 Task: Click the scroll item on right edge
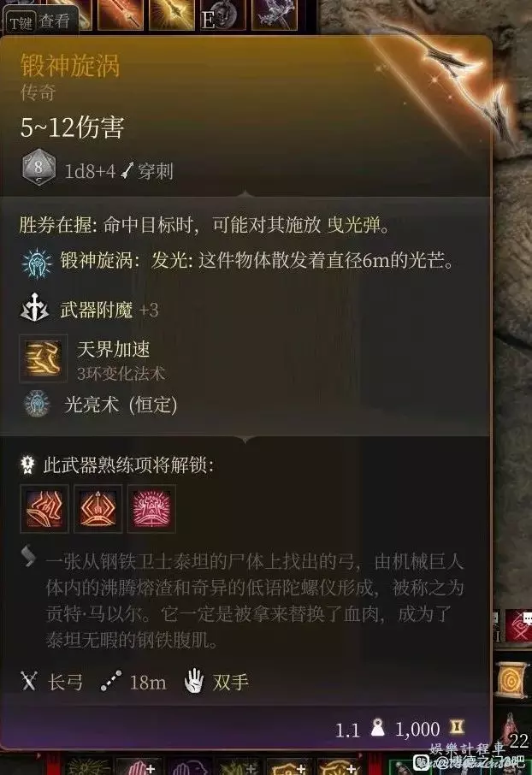click(511, 681)
